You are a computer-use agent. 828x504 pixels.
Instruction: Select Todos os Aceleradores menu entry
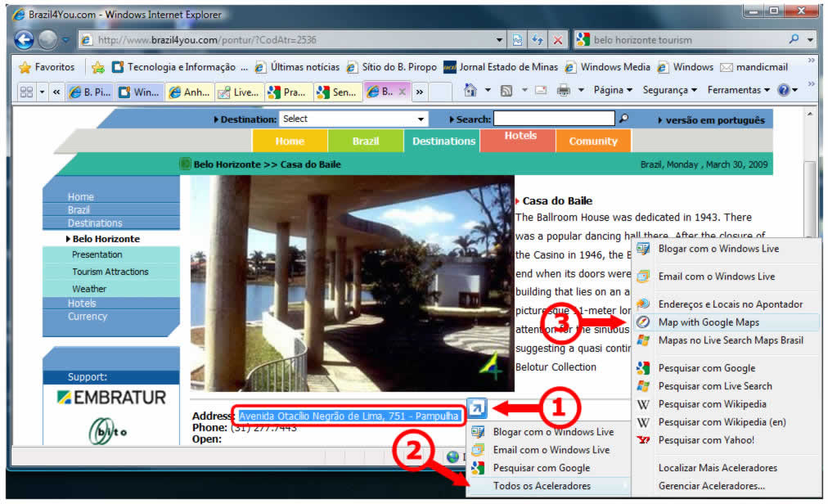(x=548, y=486)
